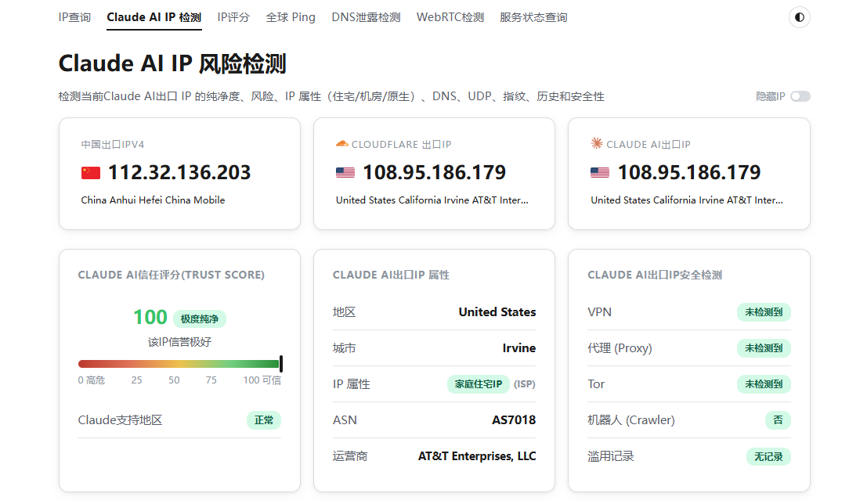849x504 pixels.
Task: Click the United States region value
Action: pos(497,312)
